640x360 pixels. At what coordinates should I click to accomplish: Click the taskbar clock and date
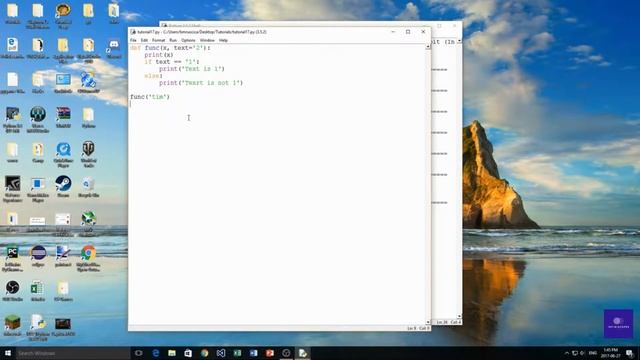(611, 353)
